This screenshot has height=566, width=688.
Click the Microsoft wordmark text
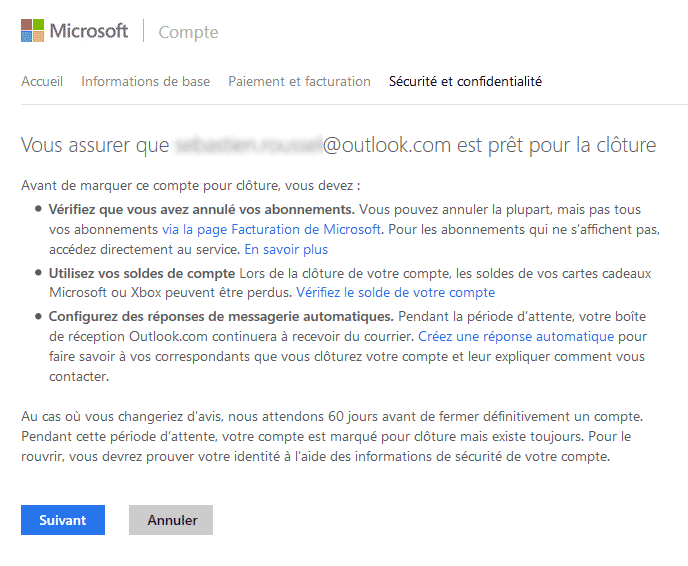coord(89,31)
